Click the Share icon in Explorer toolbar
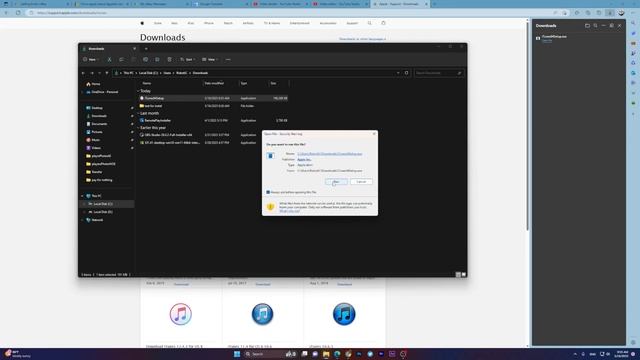 (157, 60)
